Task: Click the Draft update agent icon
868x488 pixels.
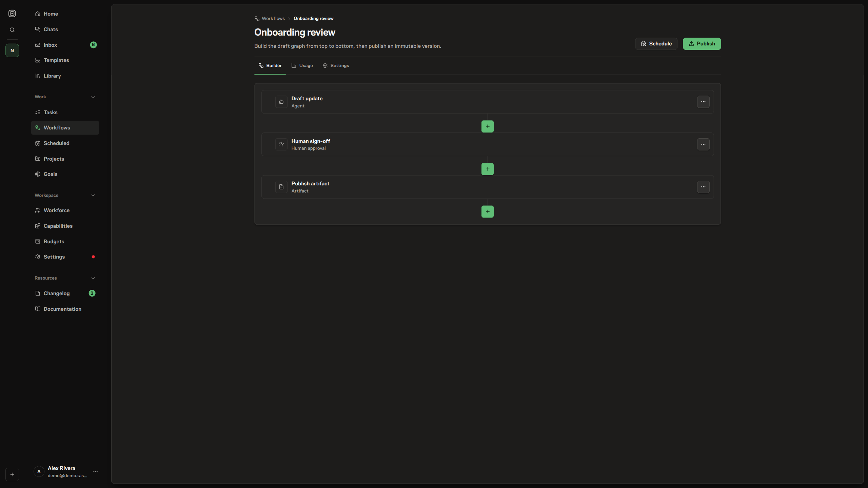Action: point(281,102)
